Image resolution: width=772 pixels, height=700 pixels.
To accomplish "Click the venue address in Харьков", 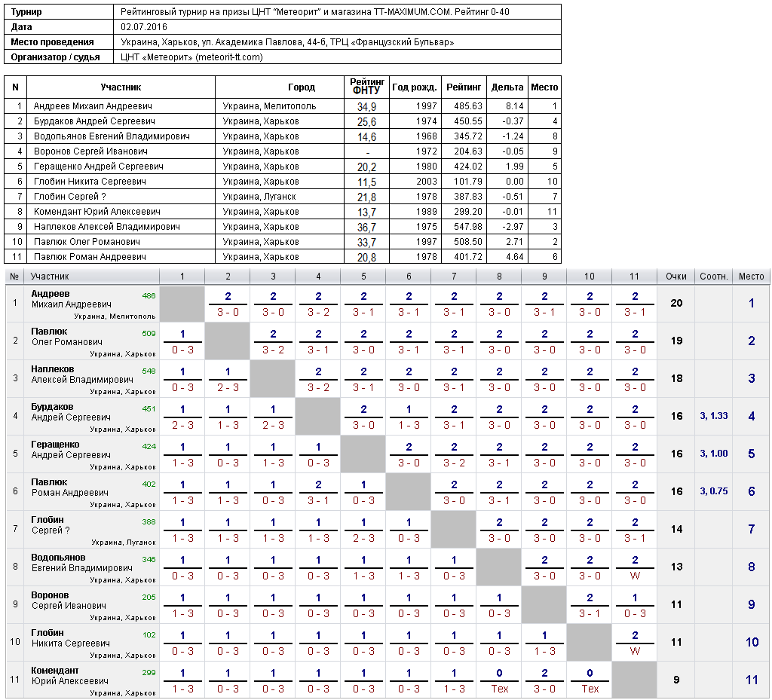I will [x=287, y=42].
